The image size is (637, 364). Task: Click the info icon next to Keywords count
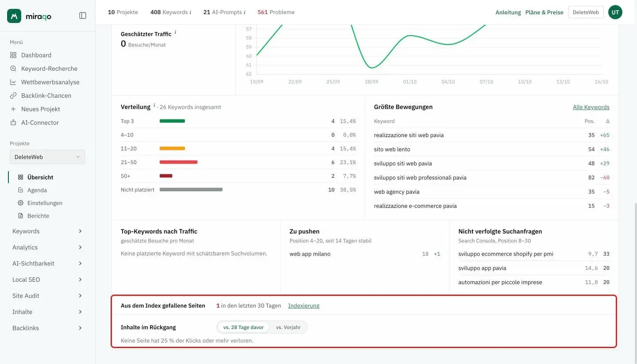(191, 12)
